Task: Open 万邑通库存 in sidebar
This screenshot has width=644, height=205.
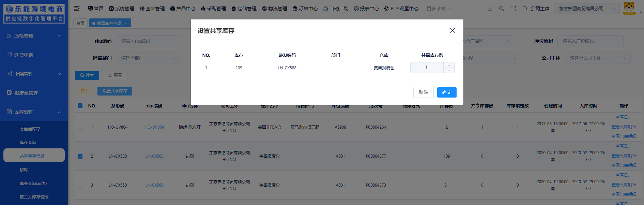Action: click(x=30, y=129)
